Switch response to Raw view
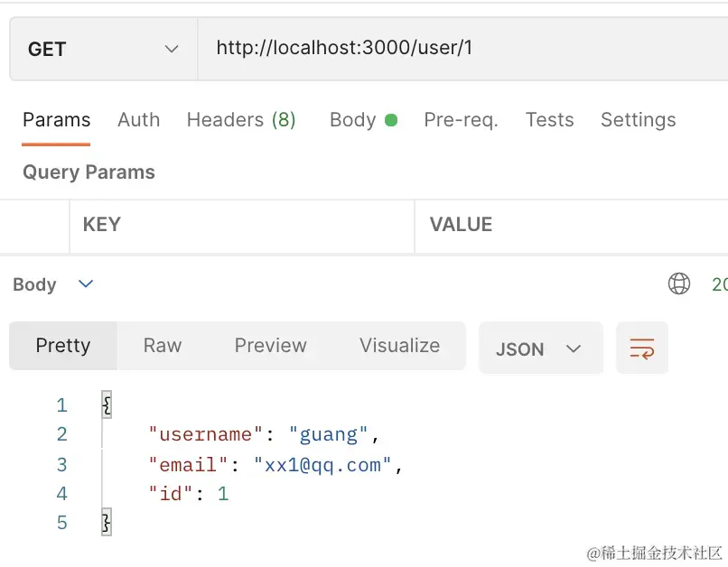728x567 pixels. (163, 346)
